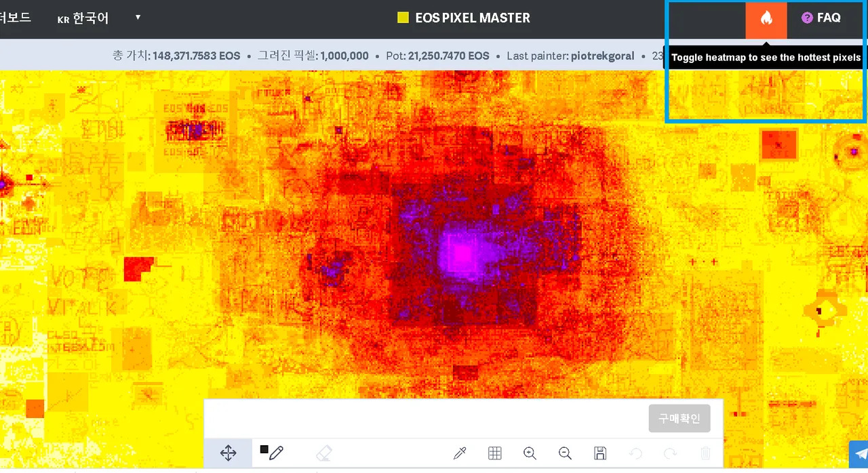Open the 한국어 language dropdown

(x=100, y=18)
